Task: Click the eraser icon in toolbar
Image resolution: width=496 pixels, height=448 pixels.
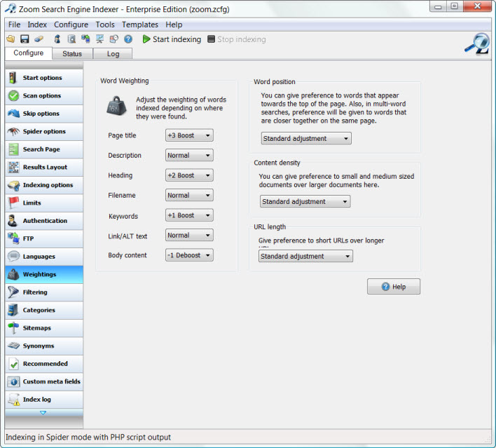Action: 39,39
